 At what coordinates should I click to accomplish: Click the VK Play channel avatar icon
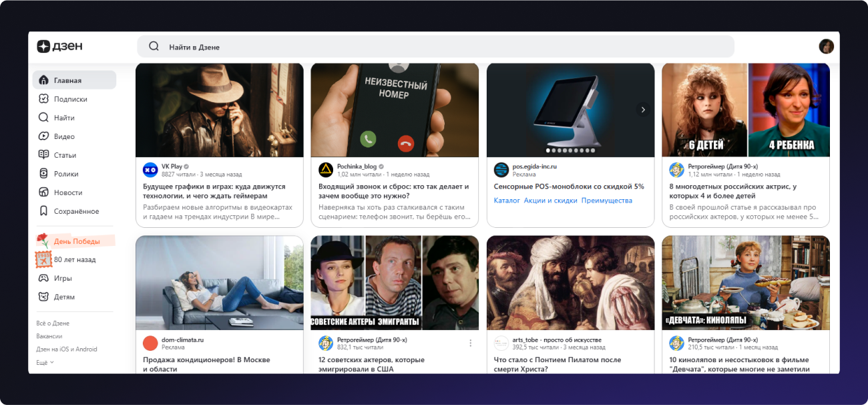[150, 170]
